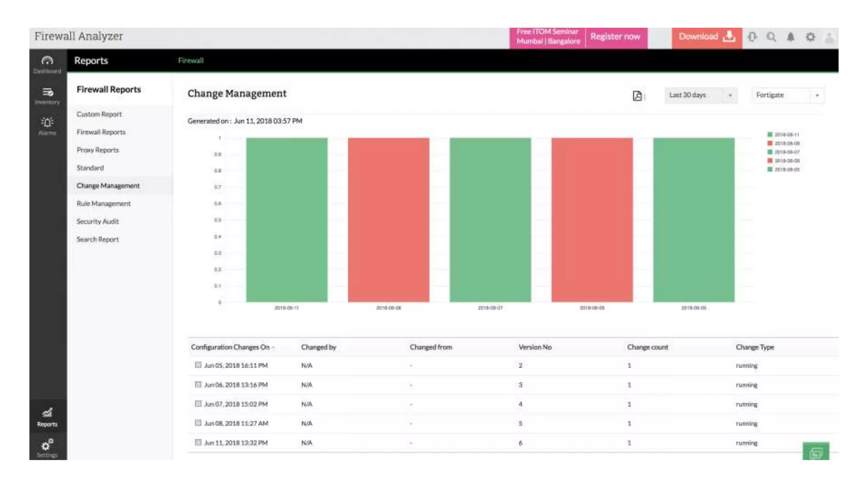Expand the Last 30 days dropdown
The width and height of the screenshot is (868, 488).
(700, 95)
